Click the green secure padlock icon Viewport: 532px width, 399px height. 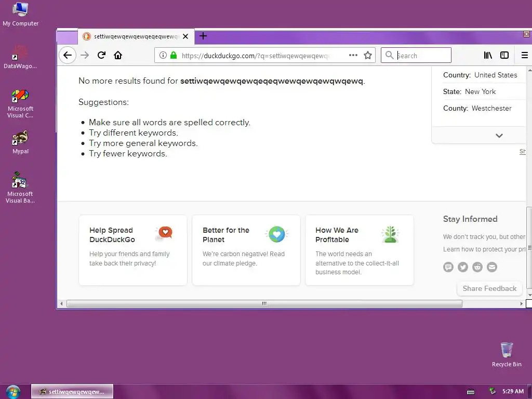tap(174, 55)
